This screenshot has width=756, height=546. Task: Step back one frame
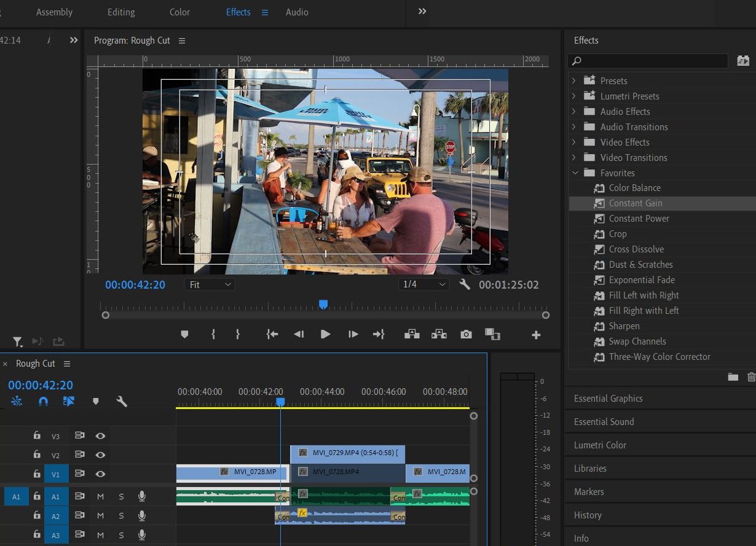[x=299, y=334]
